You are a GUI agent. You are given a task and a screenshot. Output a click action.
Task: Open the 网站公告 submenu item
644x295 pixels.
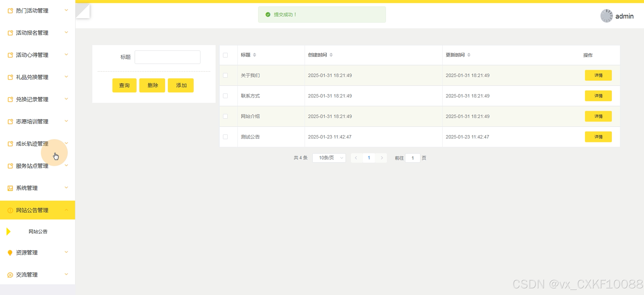point(38,231)
